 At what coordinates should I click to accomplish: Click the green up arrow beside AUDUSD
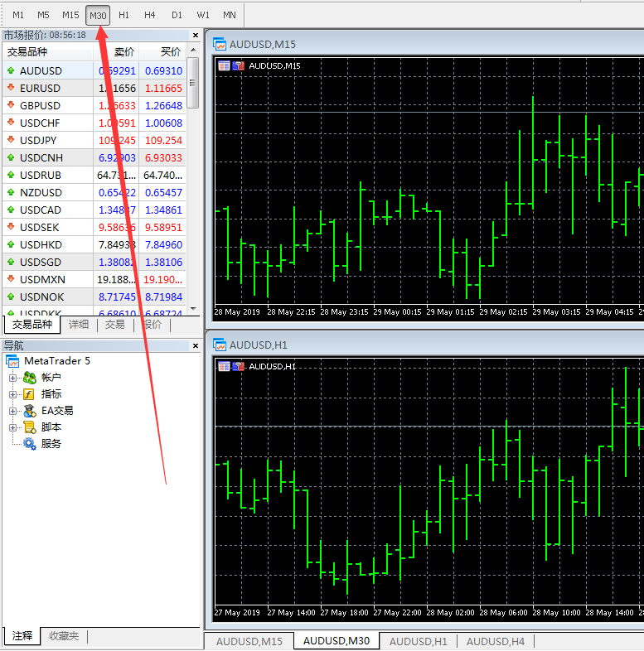[x=11, y=70]
